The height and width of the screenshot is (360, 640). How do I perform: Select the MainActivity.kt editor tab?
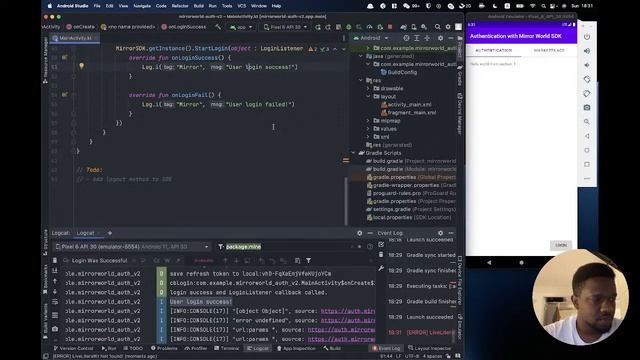[x=74, y=38]
